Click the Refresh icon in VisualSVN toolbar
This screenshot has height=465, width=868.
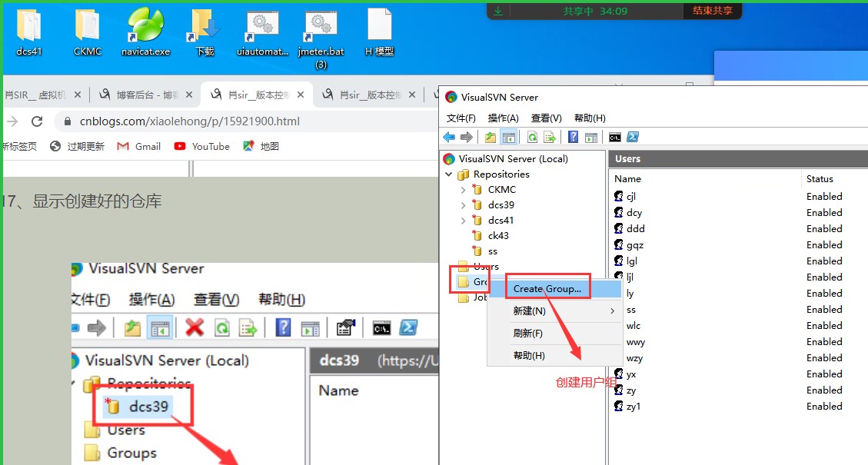coord(532,137)
